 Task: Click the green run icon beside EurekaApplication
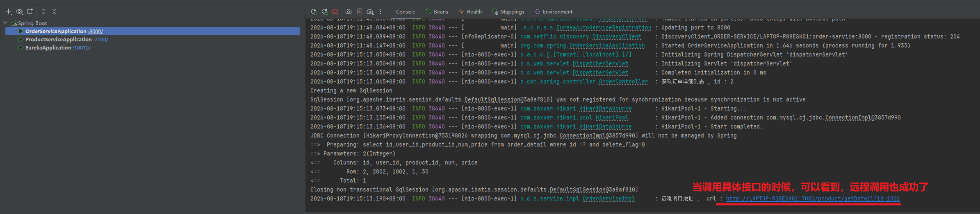pyautogui.click(x=21, y=47)
